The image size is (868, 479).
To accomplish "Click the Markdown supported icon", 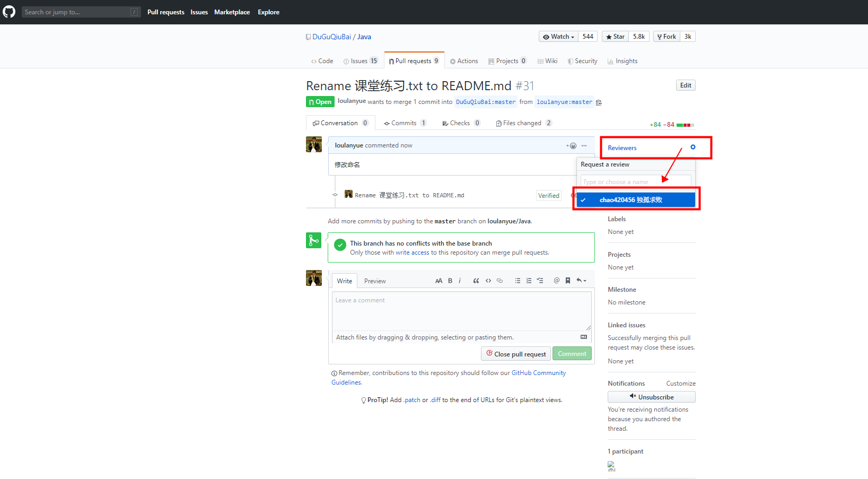I will point(584,337).
